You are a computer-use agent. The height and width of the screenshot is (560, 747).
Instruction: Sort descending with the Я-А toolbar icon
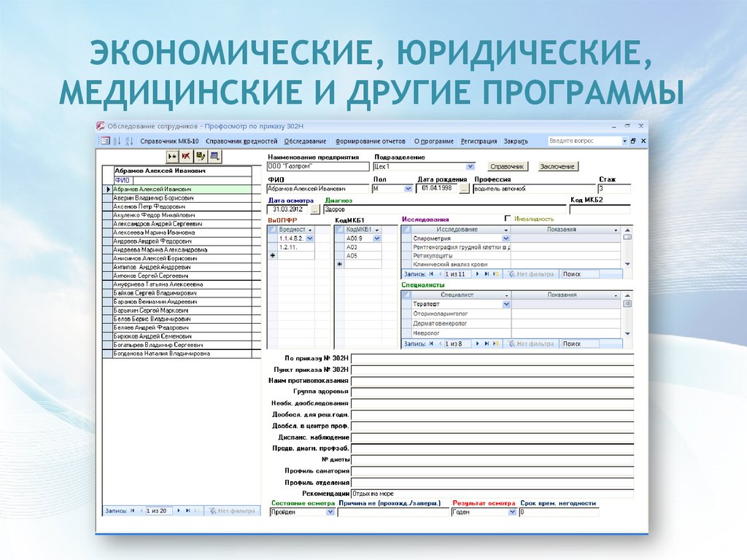coord(129,141)
